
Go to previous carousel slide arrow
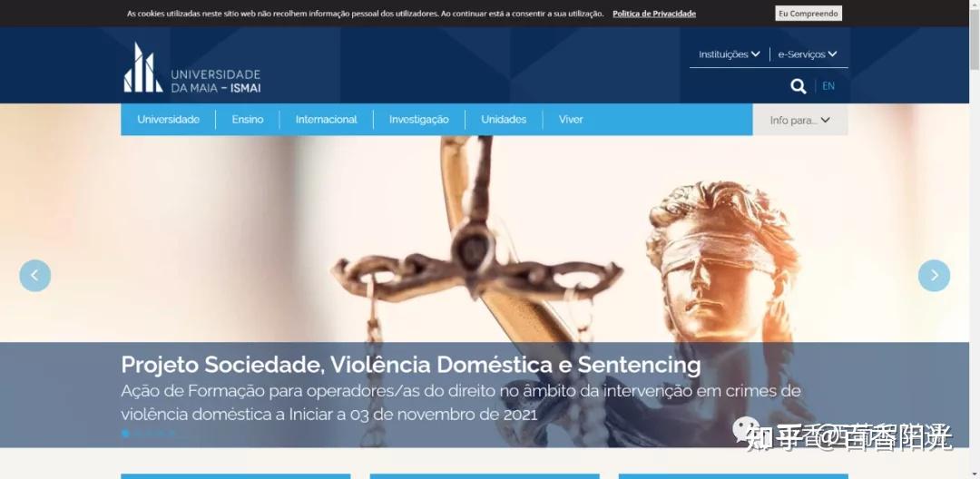pyautogui.click(x=35, y=276)
